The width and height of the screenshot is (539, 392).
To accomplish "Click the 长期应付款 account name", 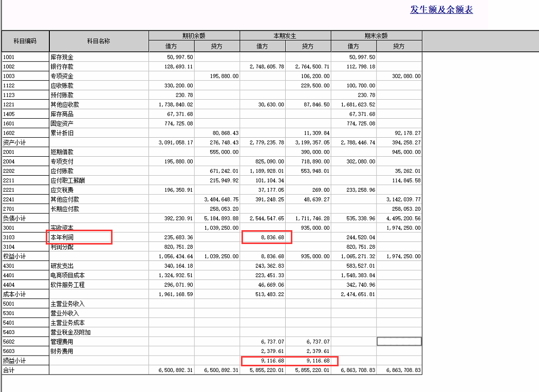I will 65,209.
